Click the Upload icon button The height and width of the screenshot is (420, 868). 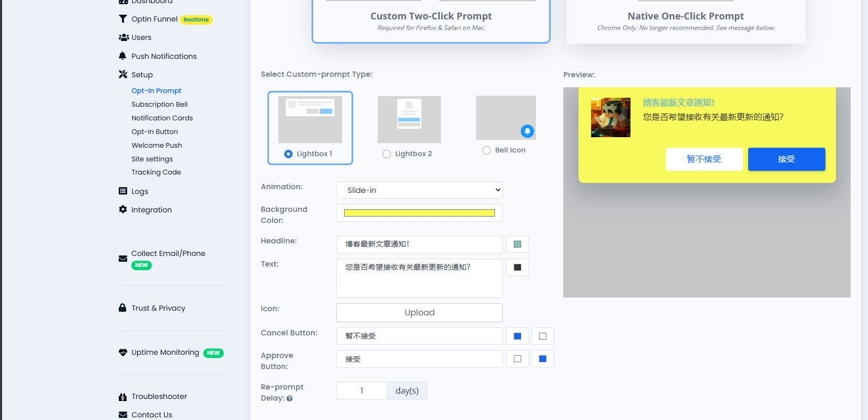point(419,313)
